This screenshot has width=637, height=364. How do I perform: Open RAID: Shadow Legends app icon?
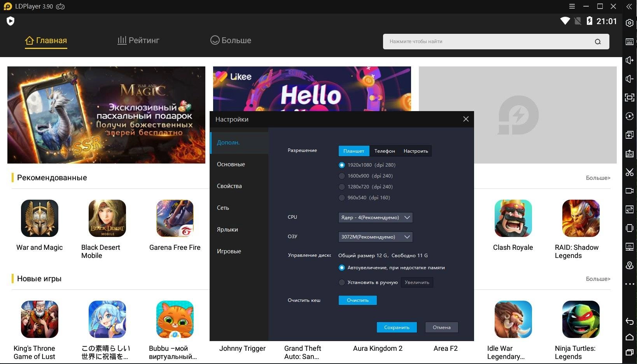coord(581,218)
